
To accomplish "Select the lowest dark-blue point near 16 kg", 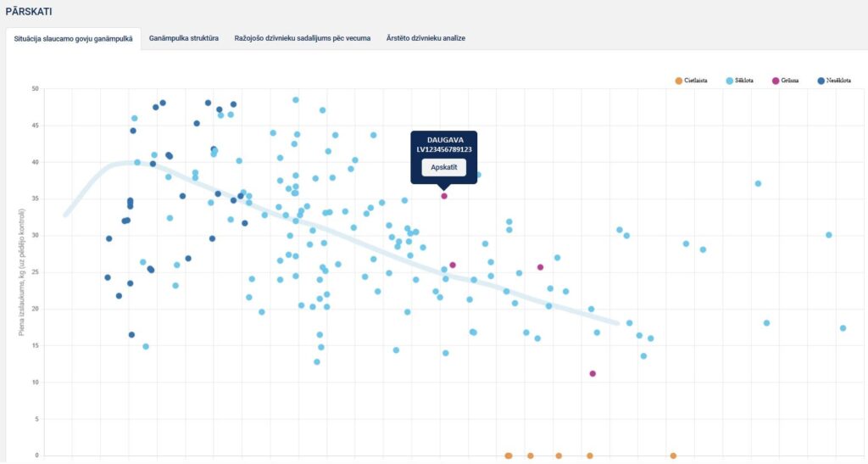I will 131,335.
